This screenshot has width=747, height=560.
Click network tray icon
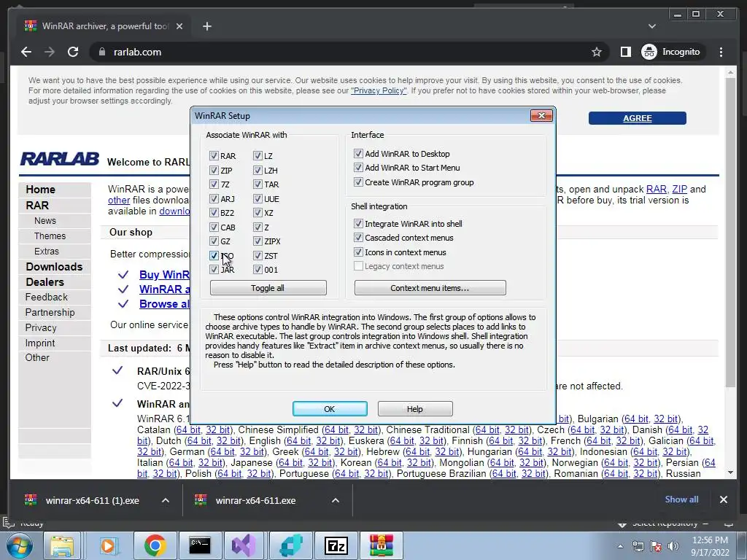pos(638,546)
